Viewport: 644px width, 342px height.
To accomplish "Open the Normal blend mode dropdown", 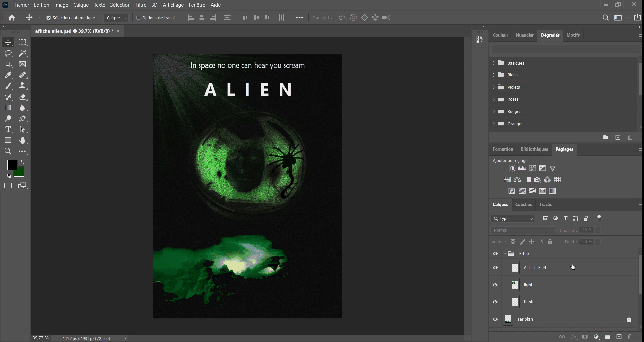I will pos(522,230).
